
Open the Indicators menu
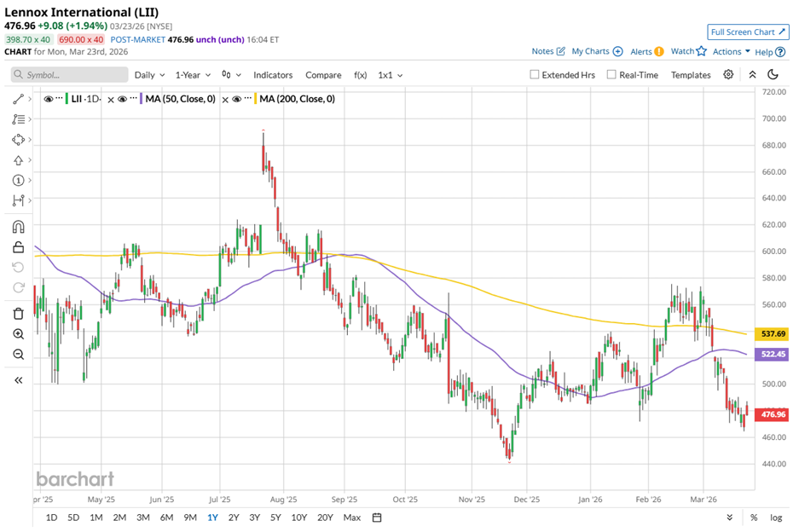273,75
